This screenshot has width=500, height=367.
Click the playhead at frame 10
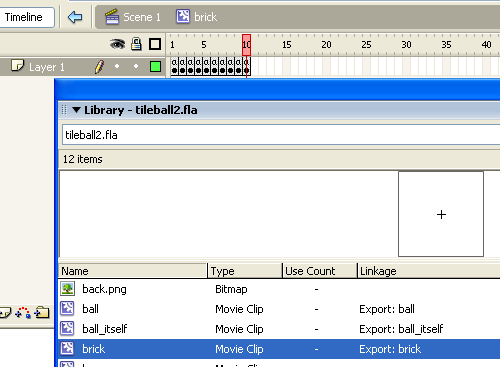[x=246, y=45]
